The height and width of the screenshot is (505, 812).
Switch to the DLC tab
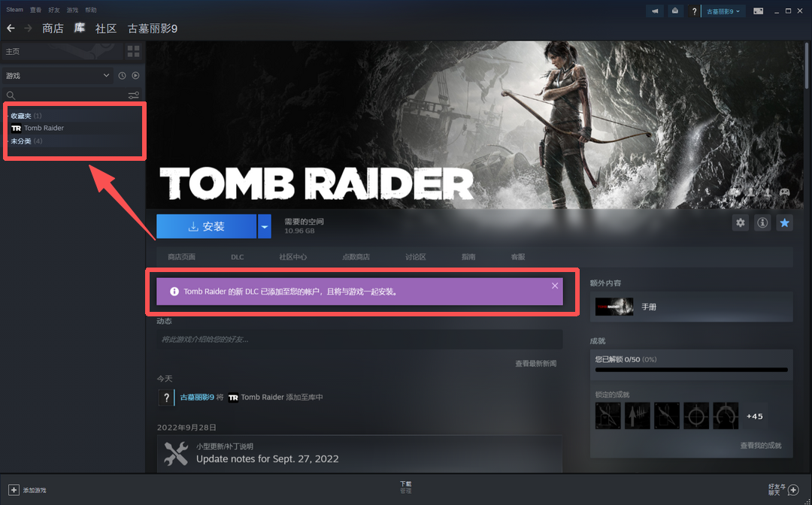tap(238, 257)
